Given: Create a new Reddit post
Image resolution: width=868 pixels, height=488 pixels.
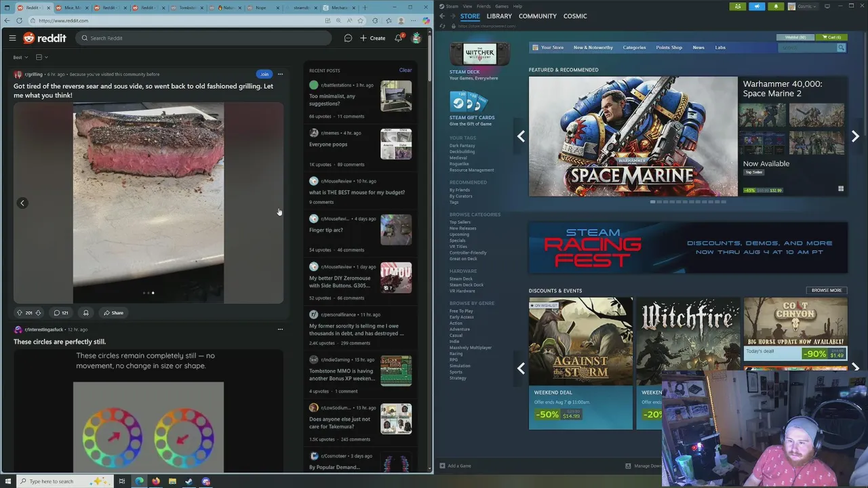Looking at the screenshot, I should [373, 38].
